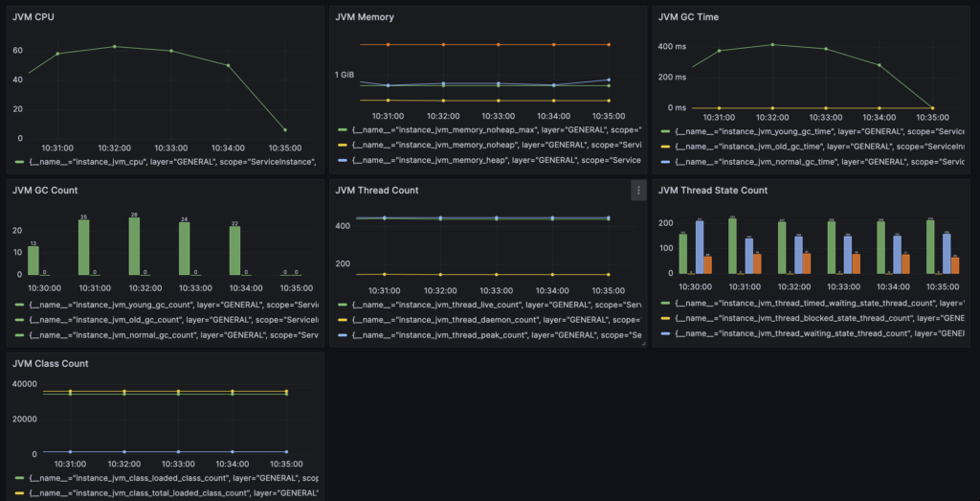Click the blue marker for instance_jvm_memory_heap legend

coord(343,161)
